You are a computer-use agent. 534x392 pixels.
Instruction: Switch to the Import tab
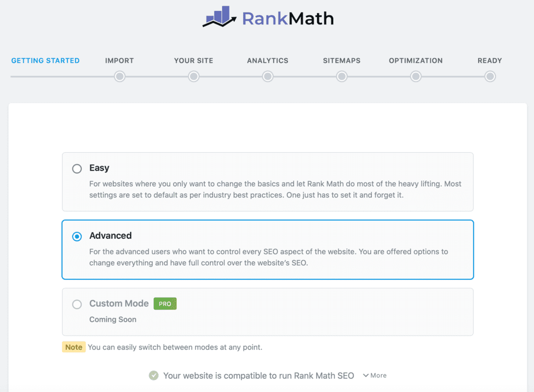click(x=119, y=60)
